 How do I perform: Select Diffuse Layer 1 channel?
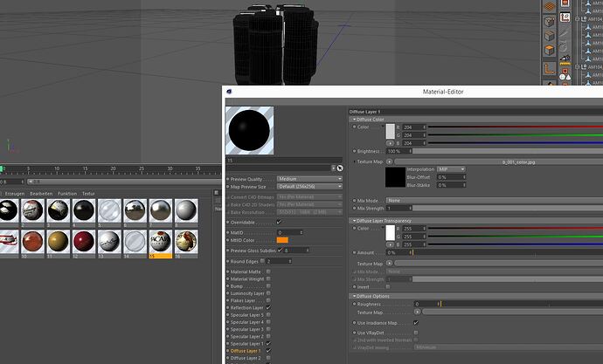point(246,351)
